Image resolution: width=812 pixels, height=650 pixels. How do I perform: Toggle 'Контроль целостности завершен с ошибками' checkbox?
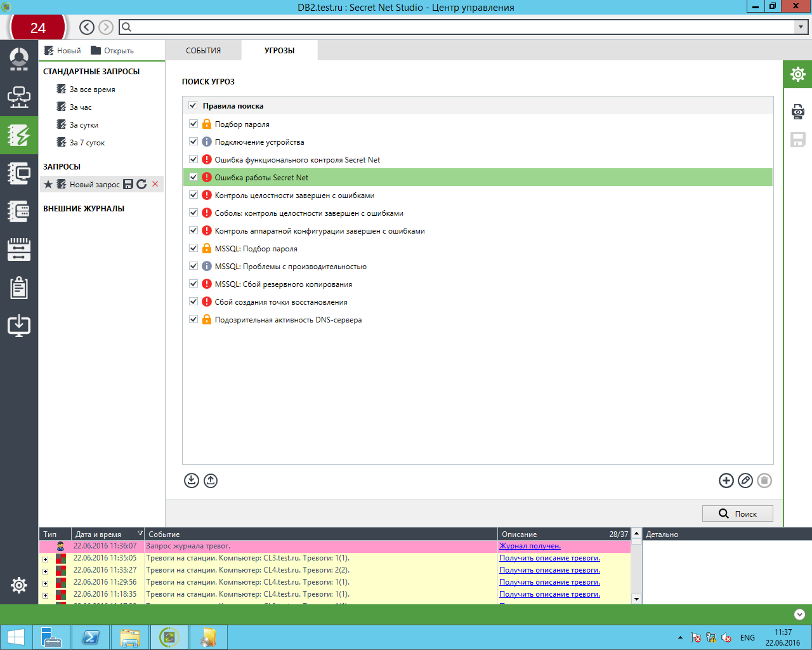click(x=193, y=195)
